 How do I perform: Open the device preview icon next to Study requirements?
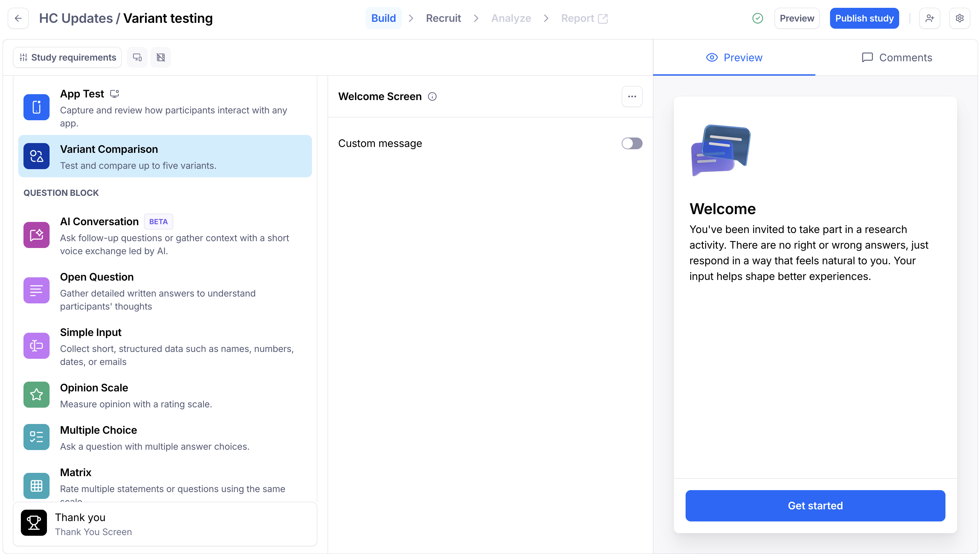[x=137, y=57]
